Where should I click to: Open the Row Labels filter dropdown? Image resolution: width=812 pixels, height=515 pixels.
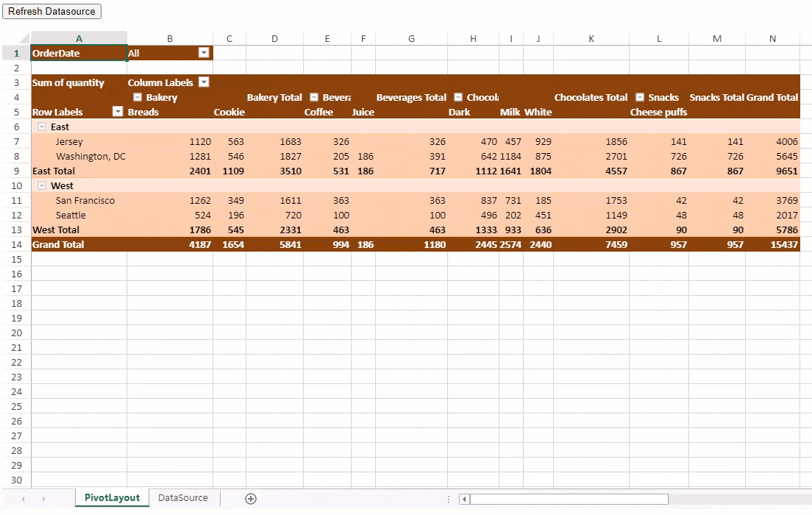click(x=118, y=112)
